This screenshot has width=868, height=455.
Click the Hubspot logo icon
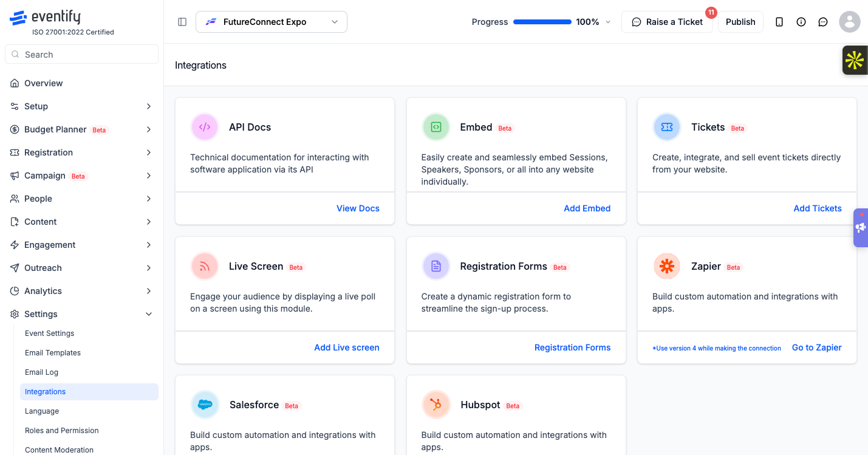pyautogui.click(x=436, y=405)
